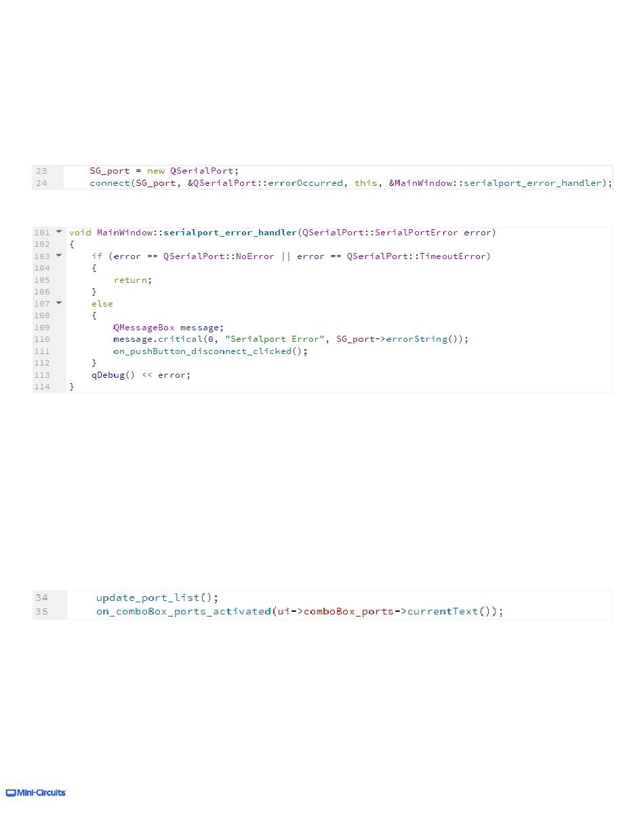Select line number 23 in gutter
644x839 pixels.
(x=41, y=171)
